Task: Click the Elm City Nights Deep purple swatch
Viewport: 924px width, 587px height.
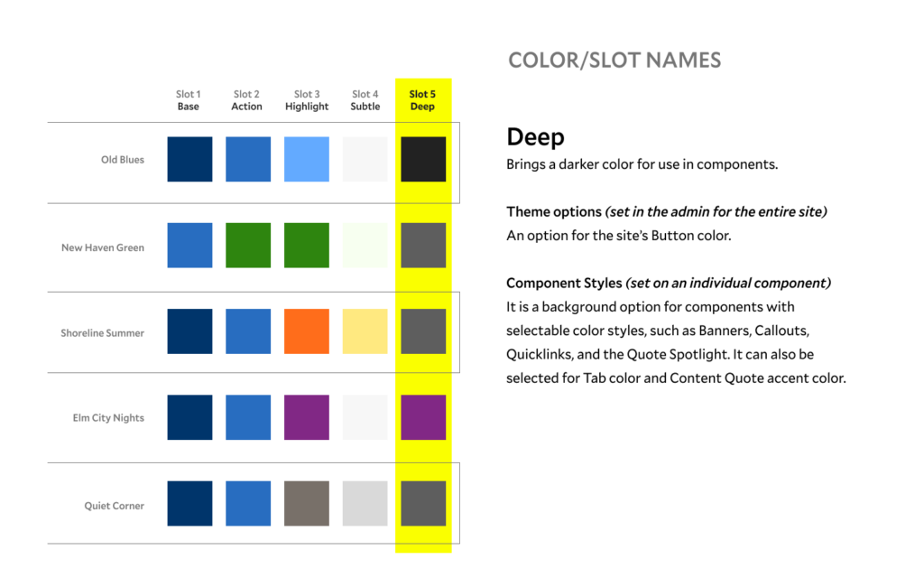Action: [x=423, y=417]
